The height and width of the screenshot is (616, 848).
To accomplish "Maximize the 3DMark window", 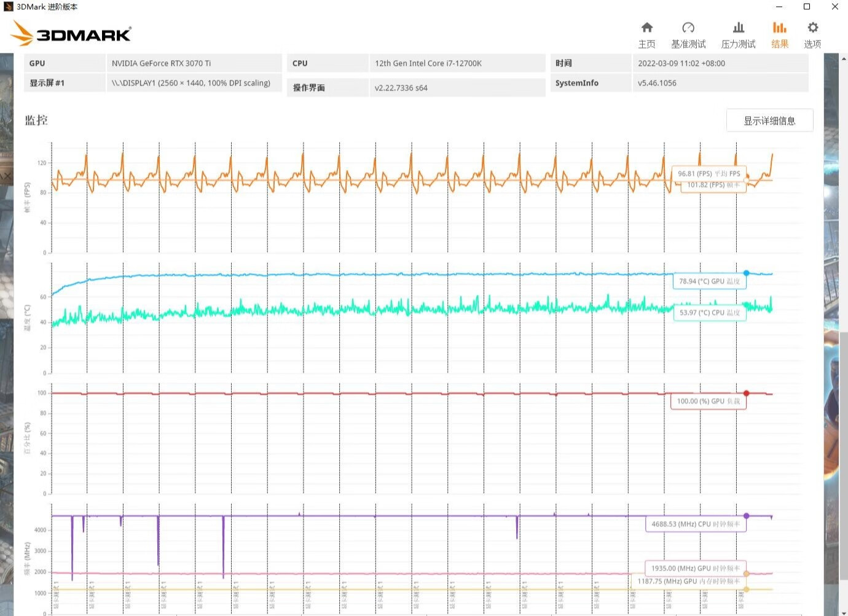I will (x=807, y=7).
